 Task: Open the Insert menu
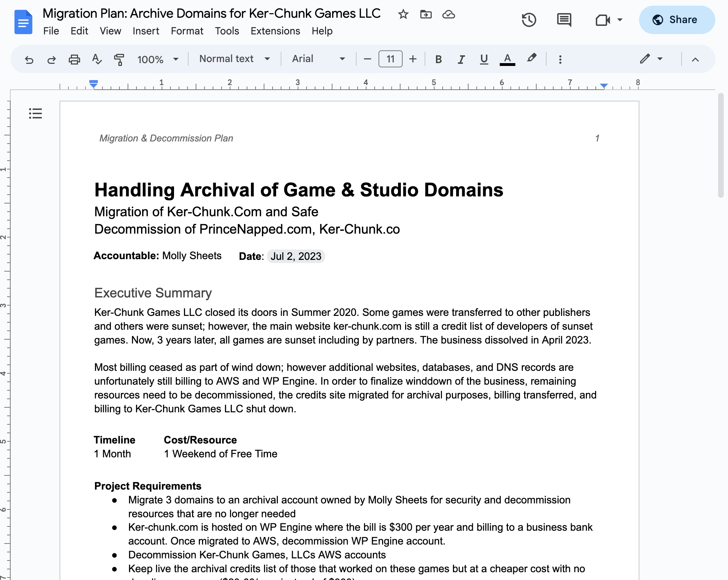click(146, 31)
